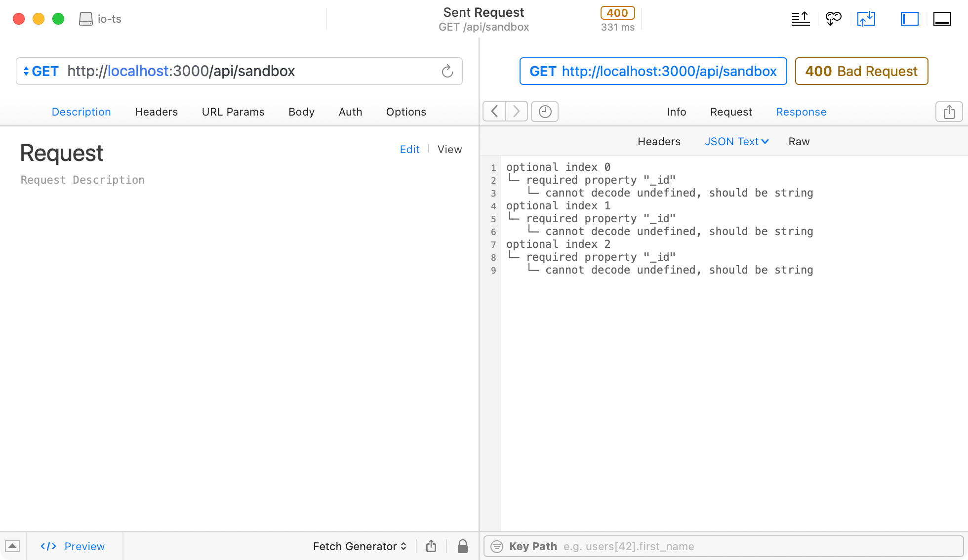
Task: Show response Headers sub-tab
Action: 659,141
